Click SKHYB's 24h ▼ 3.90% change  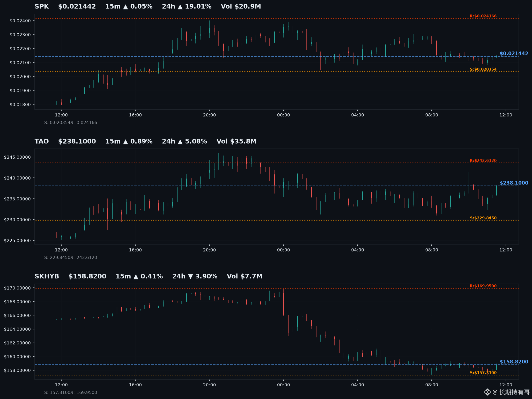tap(195, 276)
